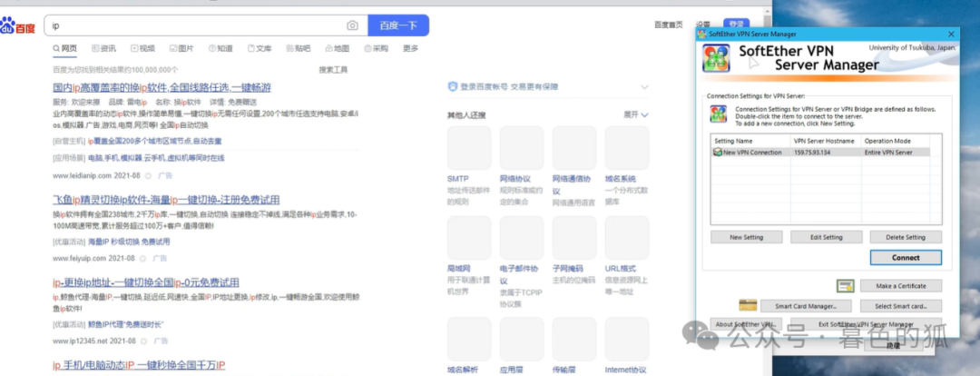Expand the Baidu account login banner chevron

point(644,87)
